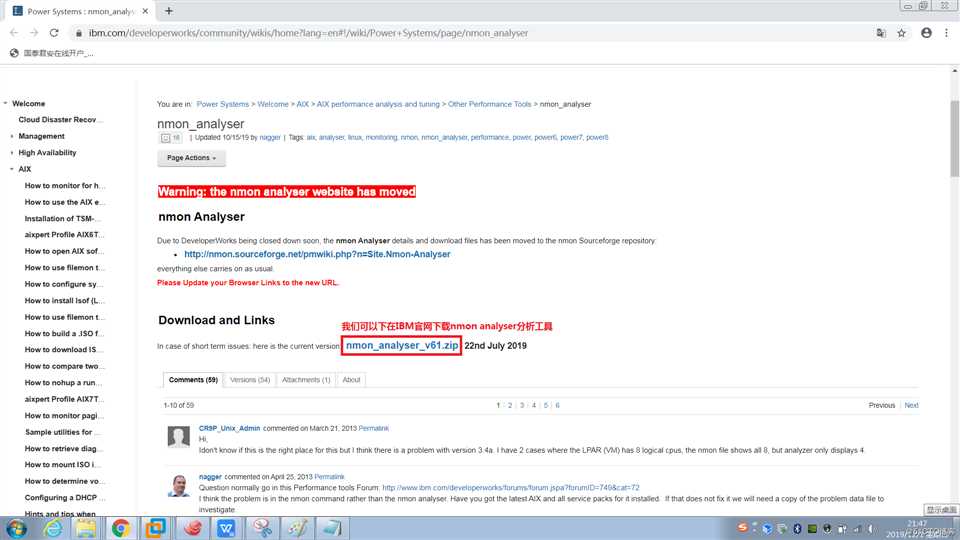
Task: Go to comments page 6
Action: pos(557,405)
